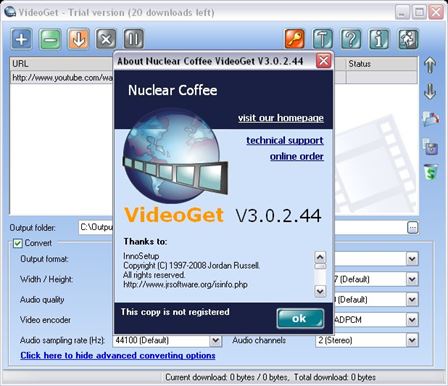This screenshot has width=448, height=386.
Task: Click the green dollar trash bin icon
Action: coord(431,172)
